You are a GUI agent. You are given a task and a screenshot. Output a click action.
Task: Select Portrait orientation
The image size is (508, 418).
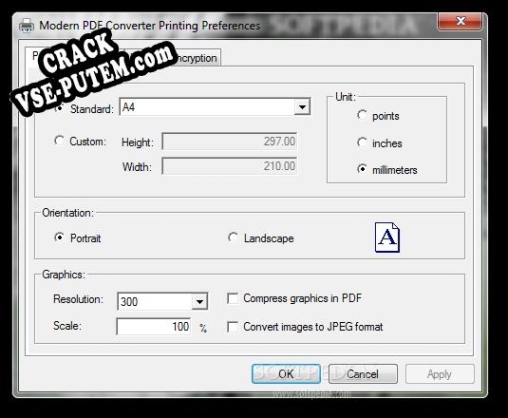tap(59, 237)
